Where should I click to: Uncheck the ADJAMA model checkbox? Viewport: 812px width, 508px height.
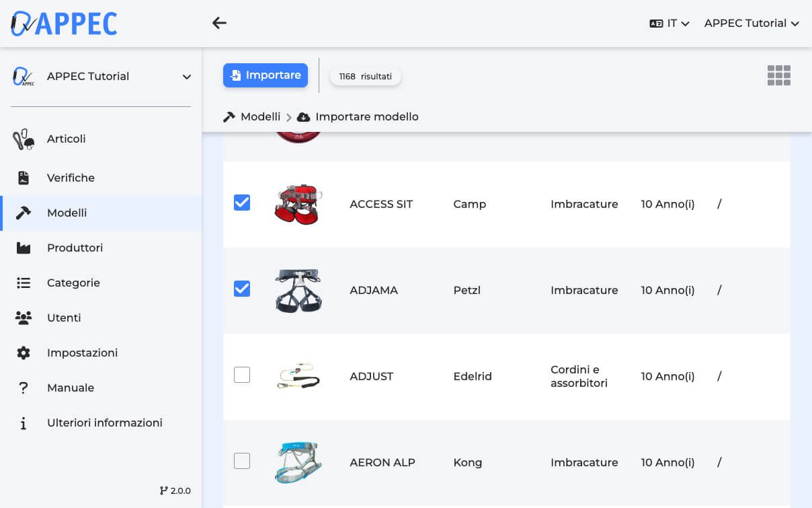[x=242, y=289]
